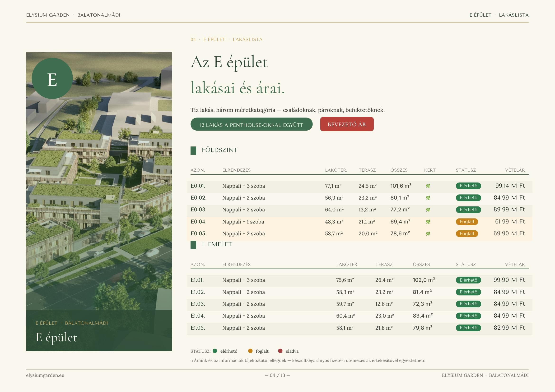Image resolution: width=555 pixels, height=392 pixels.
Task: Click the Foglalt status badge for E0.05
Action: [467, 234]
